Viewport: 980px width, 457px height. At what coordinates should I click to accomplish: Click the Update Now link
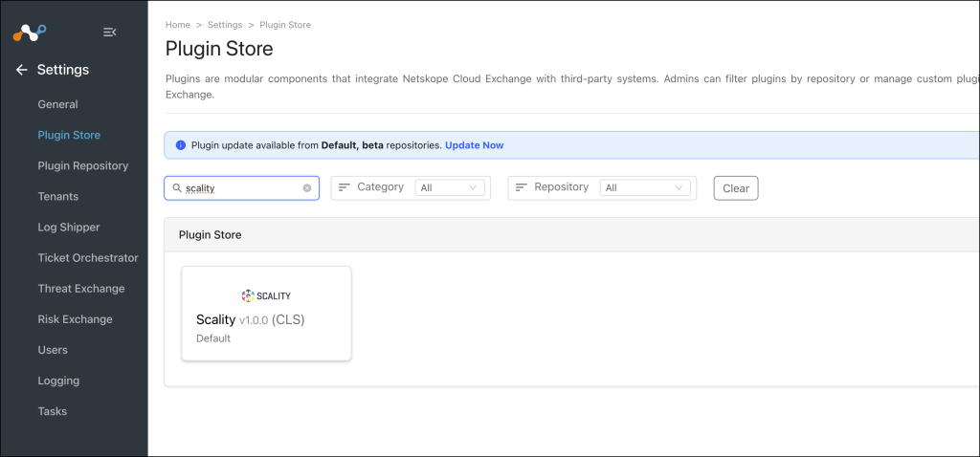pyautogui.click(x=475, y=145)
